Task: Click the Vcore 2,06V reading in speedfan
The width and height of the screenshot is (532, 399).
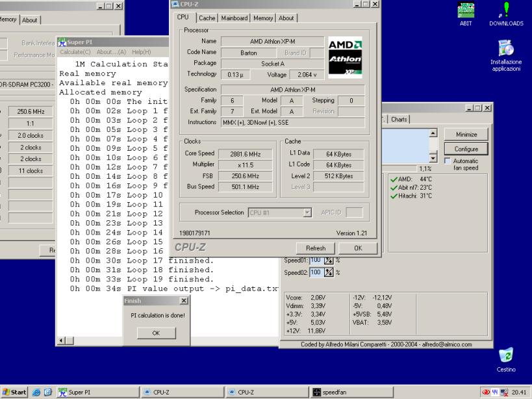Action: click(306, 298)
